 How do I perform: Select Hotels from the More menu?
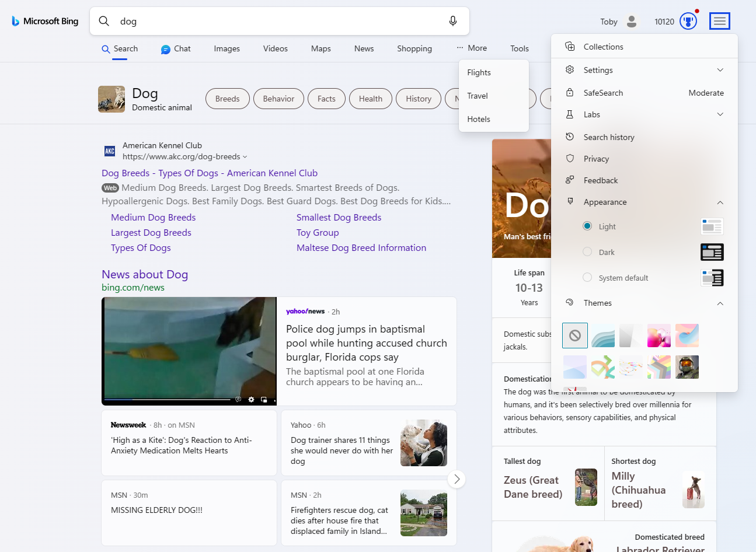[494, 119]
